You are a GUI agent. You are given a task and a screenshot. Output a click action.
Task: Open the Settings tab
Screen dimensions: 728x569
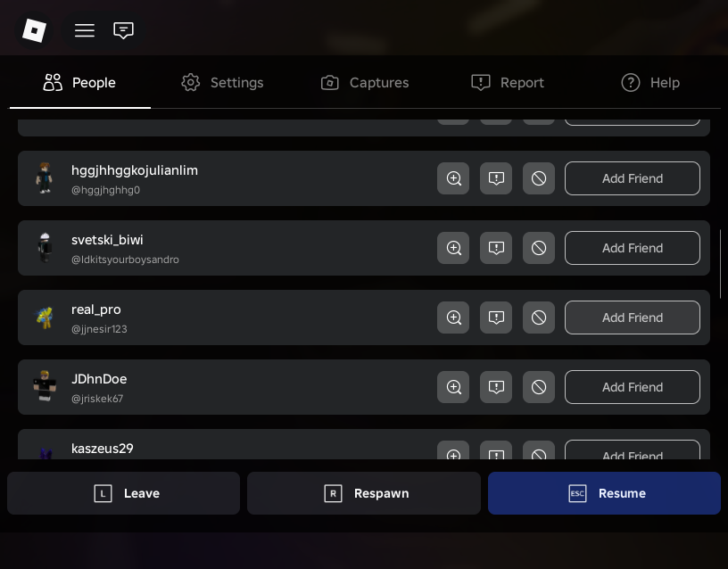pyautogui.click(x=222, y=83)
